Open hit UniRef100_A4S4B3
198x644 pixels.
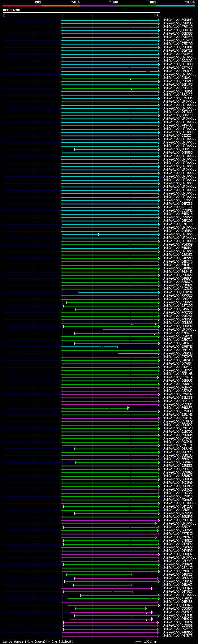coord(178,125)
